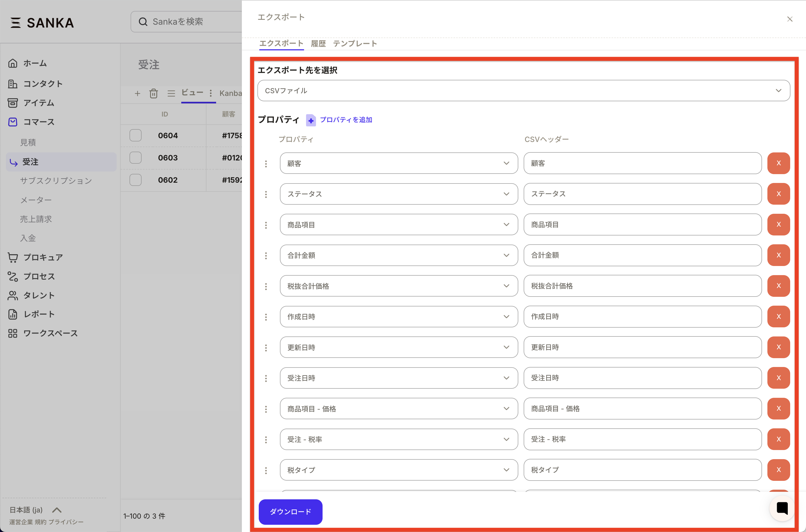The height and width of the screenshot is (532, 806).
Task: Tick the checkbox for order 0602
Action: tap(135, 180)
